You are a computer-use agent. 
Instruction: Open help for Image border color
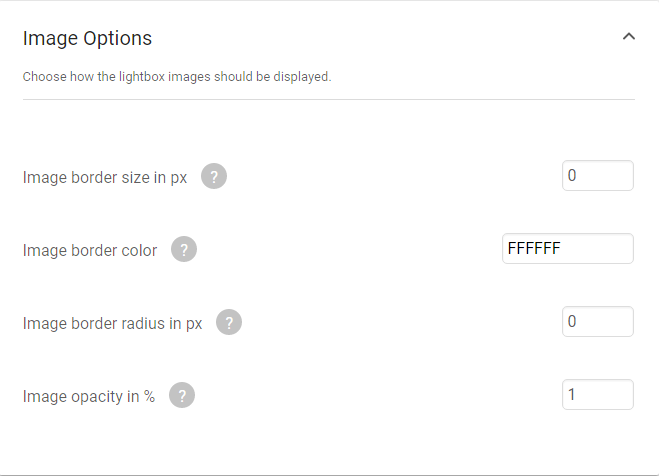[x=184, y=249]
